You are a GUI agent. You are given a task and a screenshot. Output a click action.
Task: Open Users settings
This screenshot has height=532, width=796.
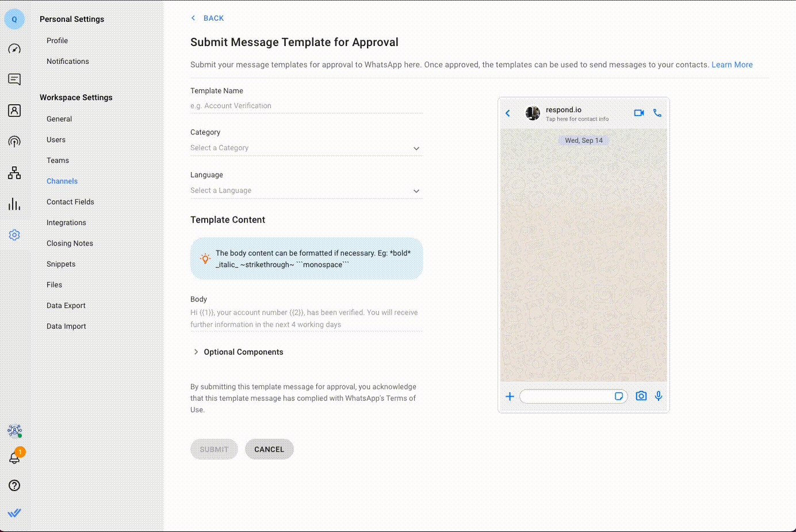tap(56, 140)
